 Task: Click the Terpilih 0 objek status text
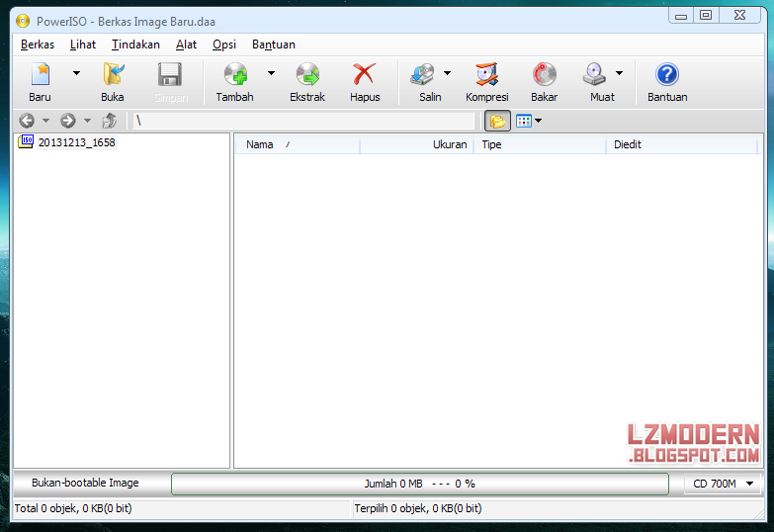(417, 508)
